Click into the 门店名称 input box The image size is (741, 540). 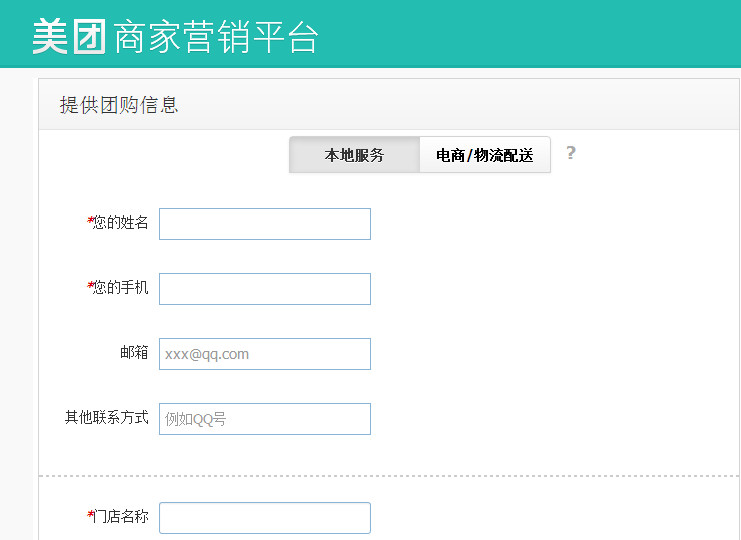point(265,518)
